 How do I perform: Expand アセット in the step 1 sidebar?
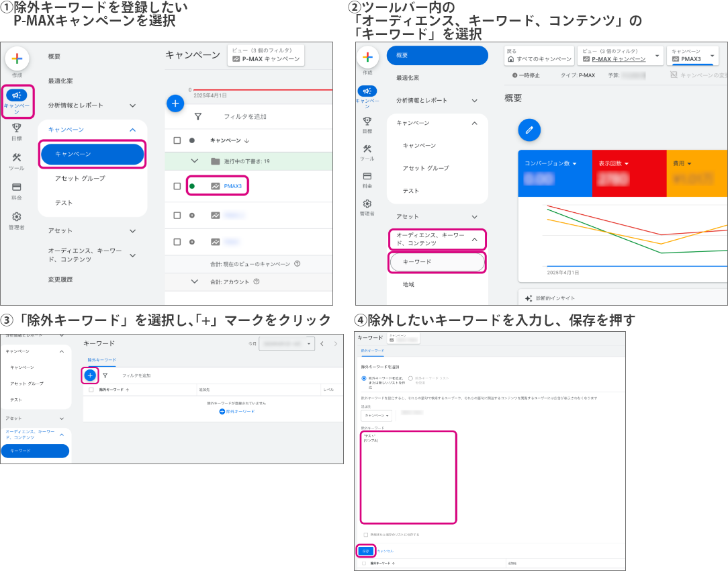coord(132,230)
